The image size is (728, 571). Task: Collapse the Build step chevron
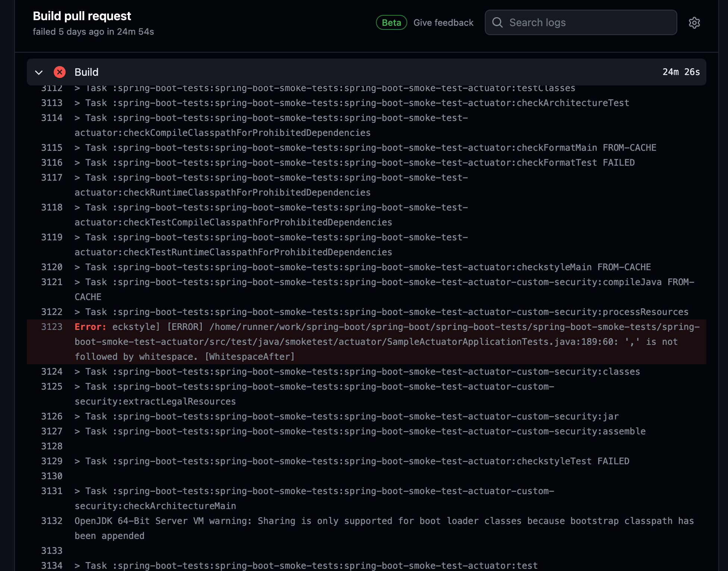(39, 72)
